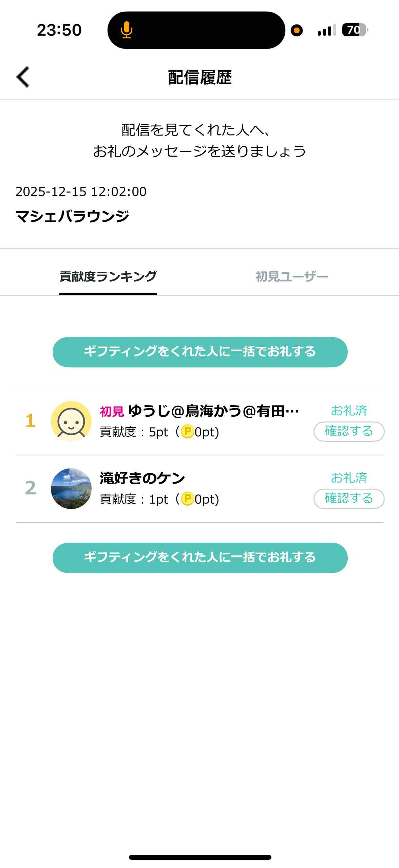Tap the battery level indicator

tap(354, 30)
